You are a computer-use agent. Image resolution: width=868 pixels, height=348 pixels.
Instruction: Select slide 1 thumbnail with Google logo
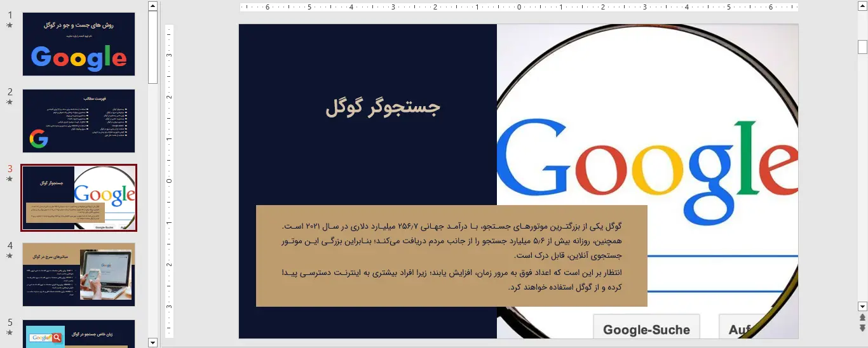79,44
